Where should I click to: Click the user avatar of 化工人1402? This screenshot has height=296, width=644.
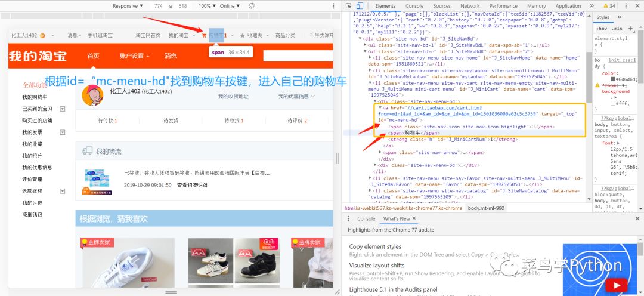click(x=93, y=95)
